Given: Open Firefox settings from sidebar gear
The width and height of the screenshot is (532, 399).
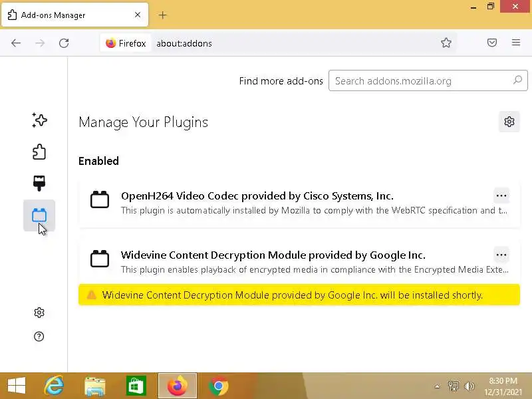Looking at the screenshot, I should 39,313.
